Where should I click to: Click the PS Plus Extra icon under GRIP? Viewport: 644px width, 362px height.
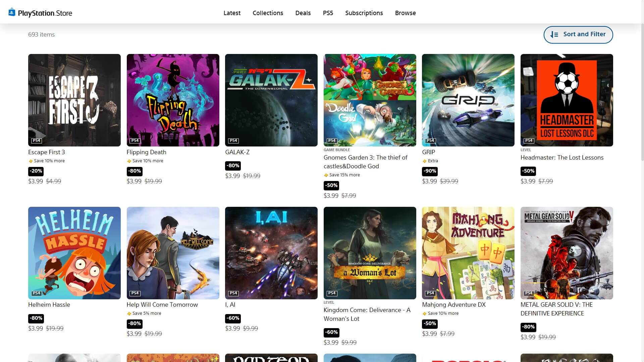pyautogui.click(x=424, y=161)
